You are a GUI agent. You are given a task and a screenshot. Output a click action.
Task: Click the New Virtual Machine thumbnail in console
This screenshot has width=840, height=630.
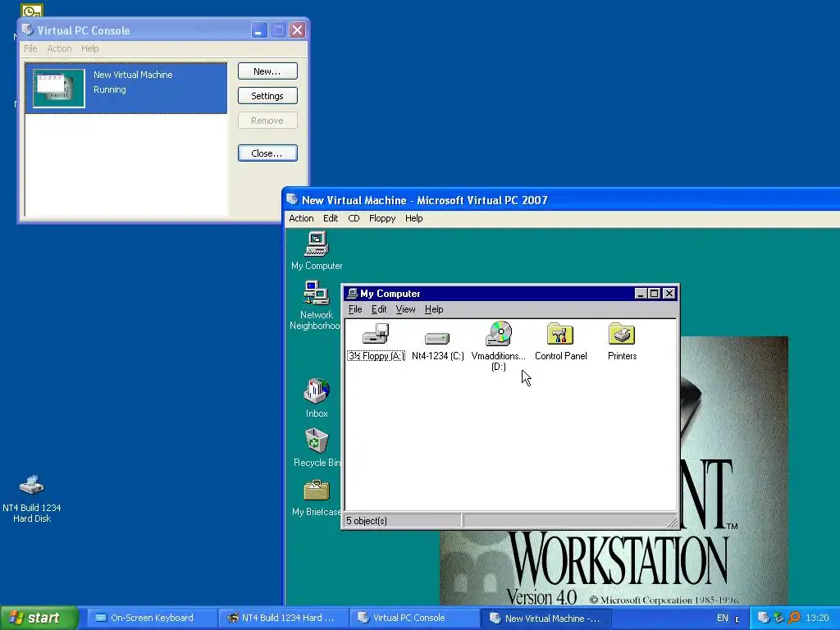point(59,89)
